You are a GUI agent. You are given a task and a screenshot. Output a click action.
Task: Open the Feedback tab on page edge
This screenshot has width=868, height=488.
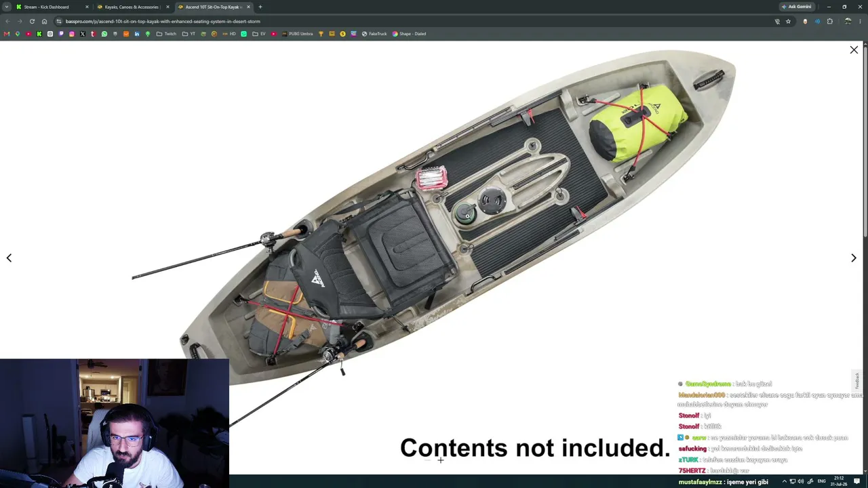pos(856,380)
